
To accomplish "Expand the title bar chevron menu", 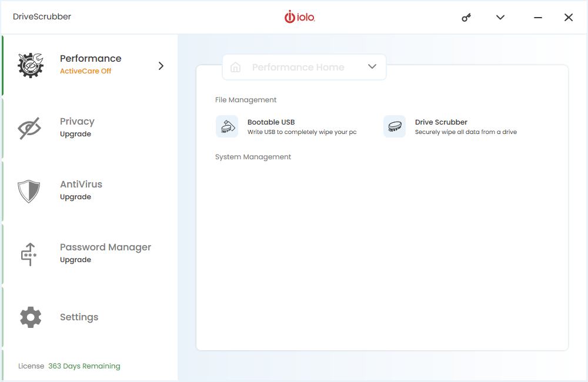I will click(500, 17).
